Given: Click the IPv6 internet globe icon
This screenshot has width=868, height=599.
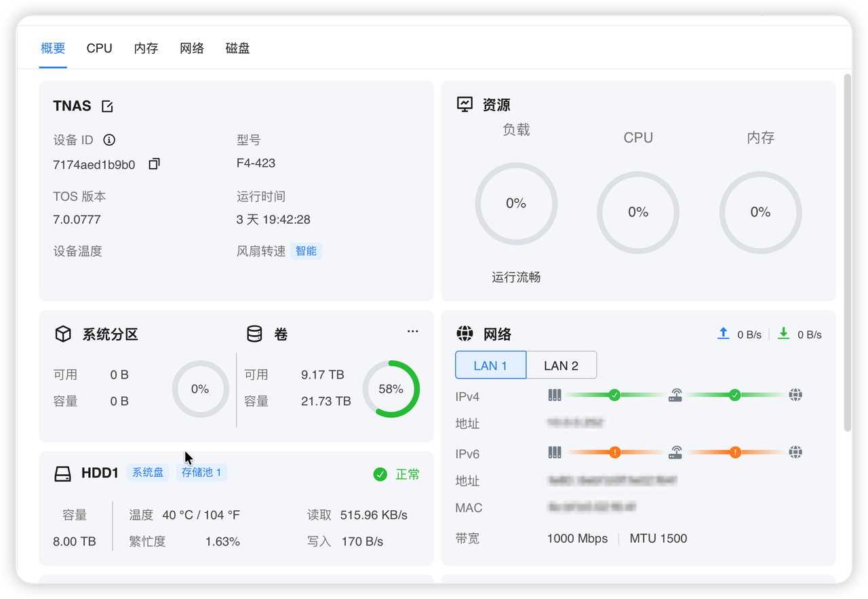Looking at the screenshot, I should coord(796,452).
